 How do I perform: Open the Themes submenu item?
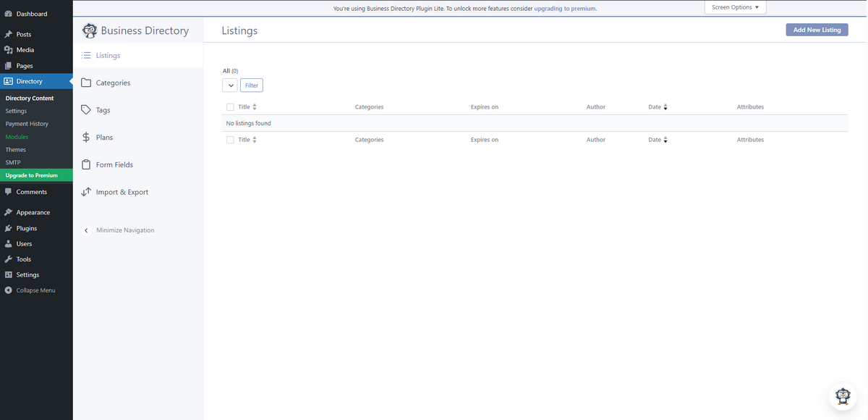[15, 150]
